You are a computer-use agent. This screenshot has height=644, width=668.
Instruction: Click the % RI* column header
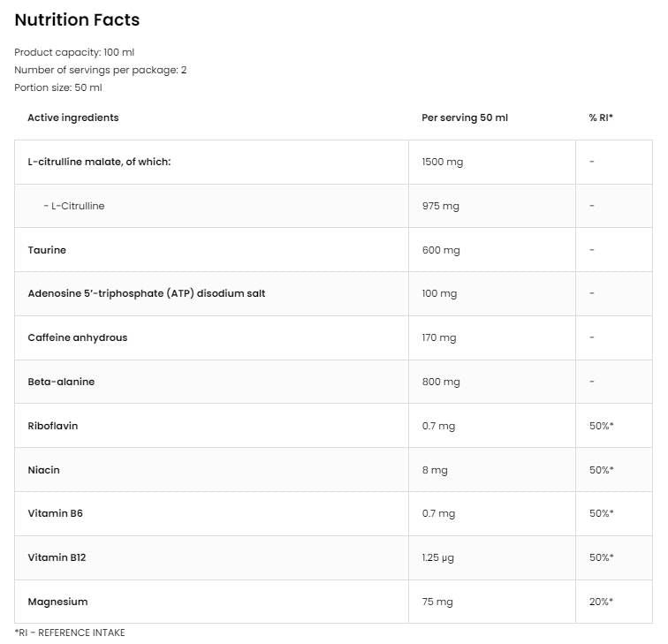(601, 117)
